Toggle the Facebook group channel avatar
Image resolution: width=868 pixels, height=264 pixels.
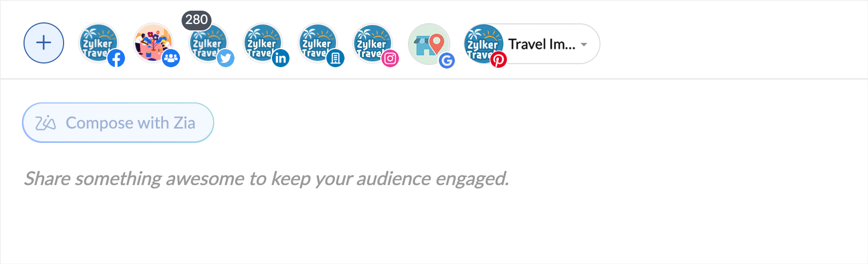point(153,42)
